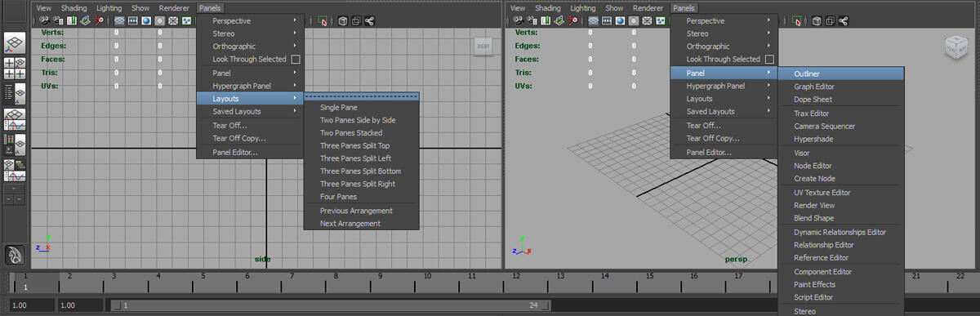Toggle X-Ray cube icon in left panel toolbar

click(x=343, y=20)
